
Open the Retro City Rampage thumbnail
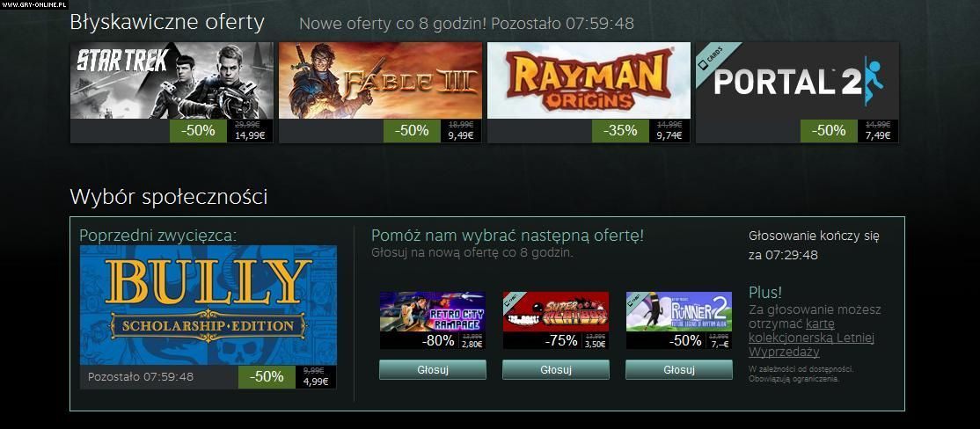click(433, 311)
